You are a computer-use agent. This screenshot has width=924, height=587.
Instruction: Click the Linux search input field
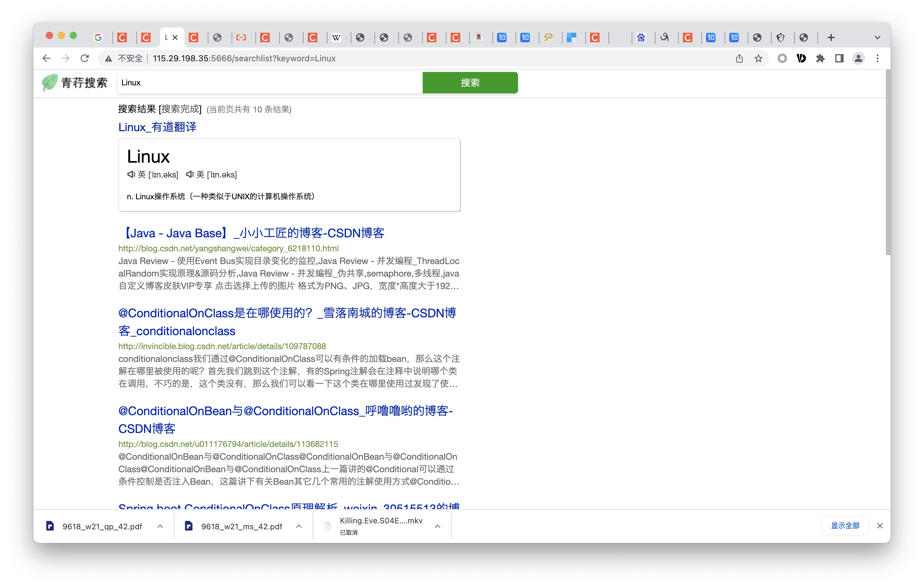click(x=269, y=82)
